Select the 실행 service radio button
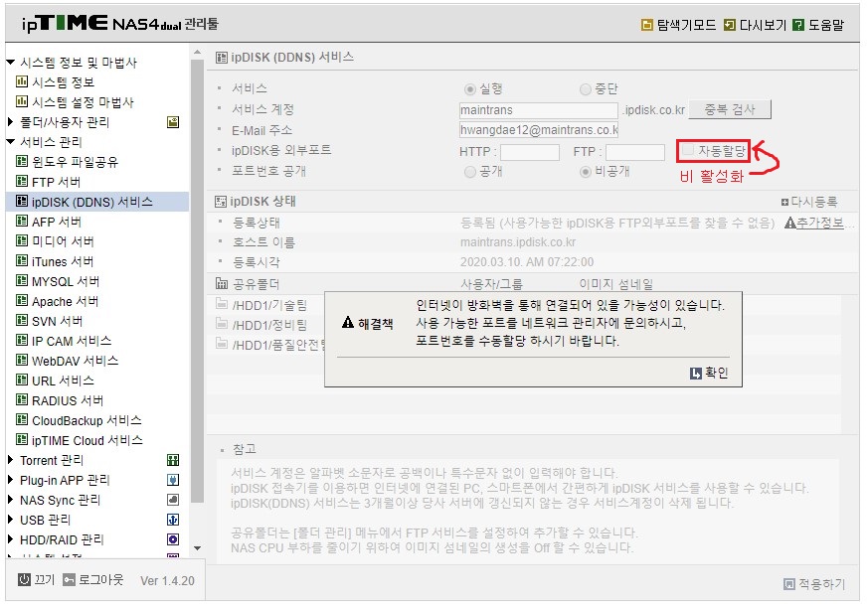The height and width of the screenshot is (609, 868). 470,89
